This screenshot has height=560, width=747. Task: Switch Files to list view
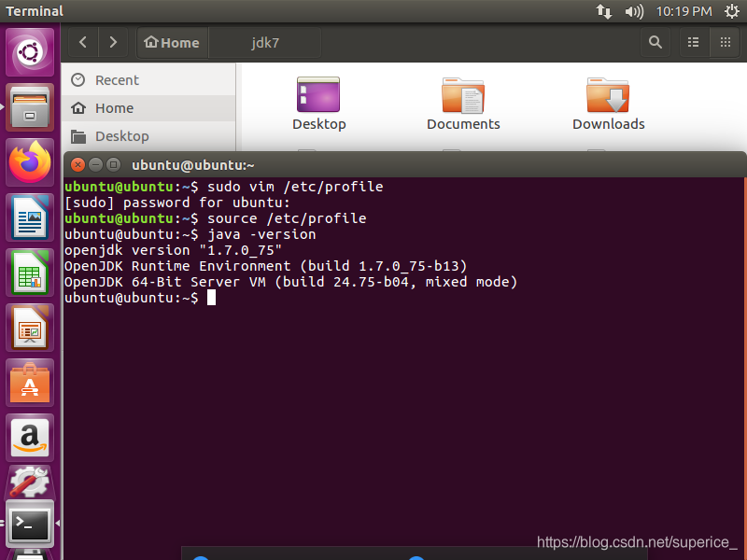pos(694,42)
